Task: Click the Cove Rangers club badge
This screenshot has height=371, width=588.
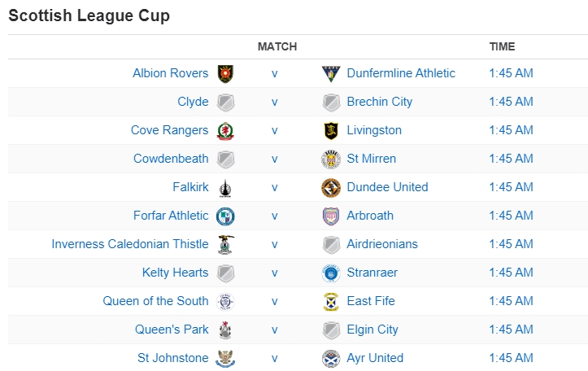Action: coord(225,131)
